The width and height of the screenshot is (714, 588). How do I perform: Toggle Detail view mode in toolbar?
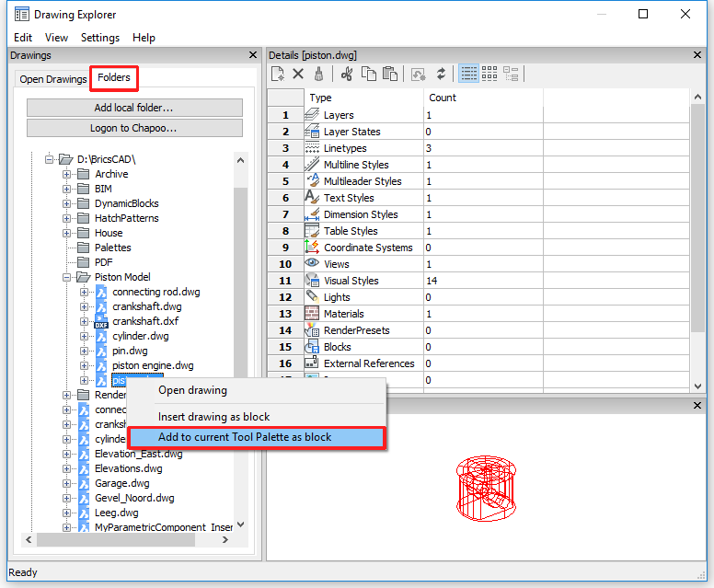469,74
